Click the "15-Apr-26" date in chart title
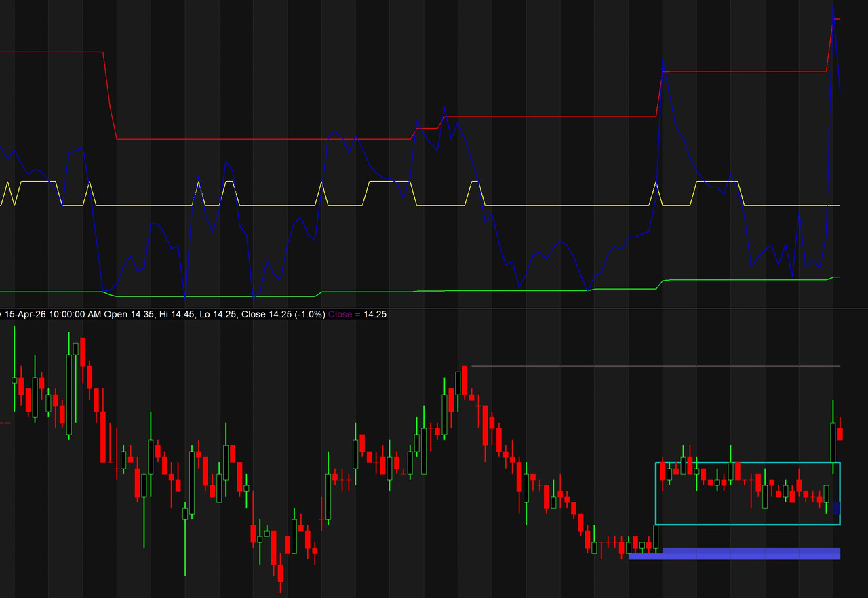868x598 pixels. [x=25, y=315]
